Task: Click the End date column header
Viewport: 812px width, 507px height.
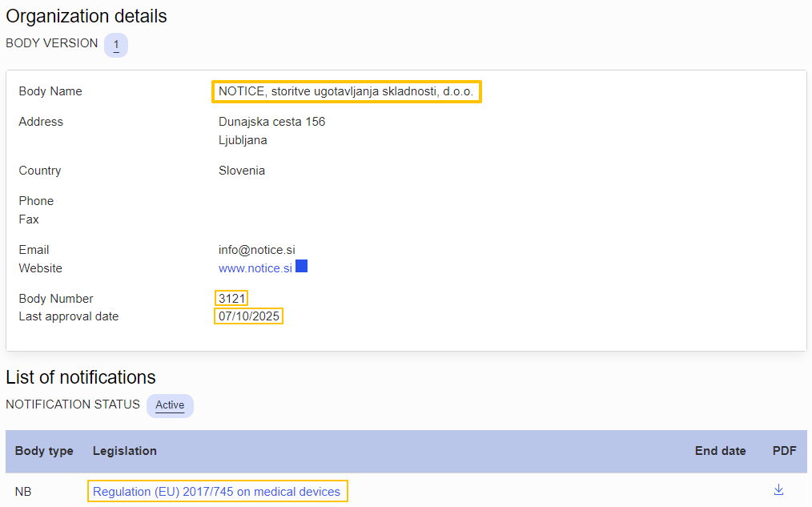Action: click(720, 451)
